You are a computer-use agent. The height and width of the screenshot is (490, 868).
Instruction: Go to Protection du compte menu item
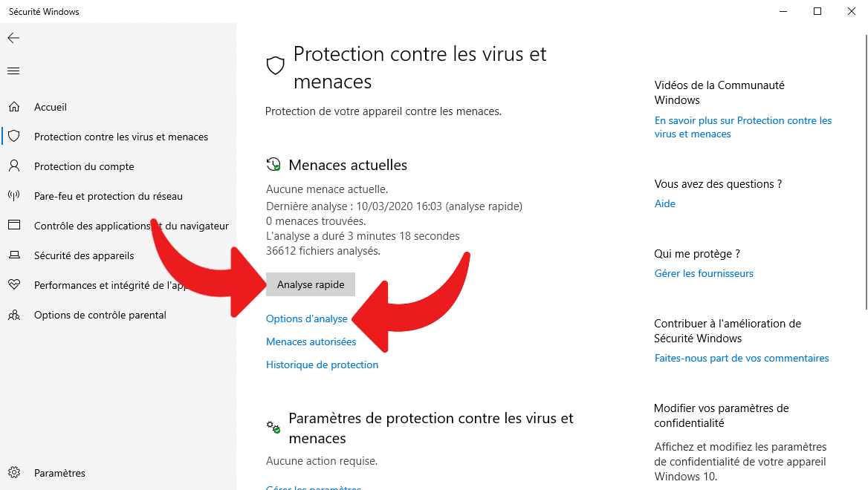(84, 166)
